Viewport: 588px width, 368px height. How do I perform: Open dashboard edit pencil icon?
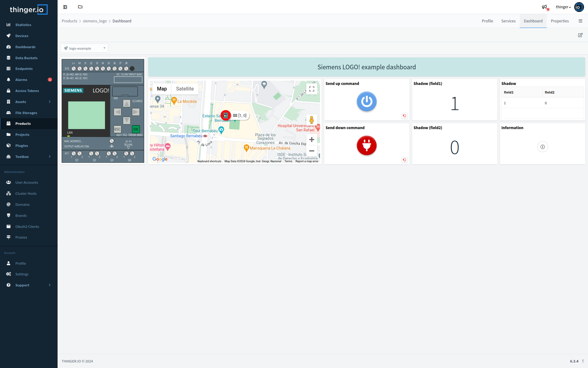(580, 35)
